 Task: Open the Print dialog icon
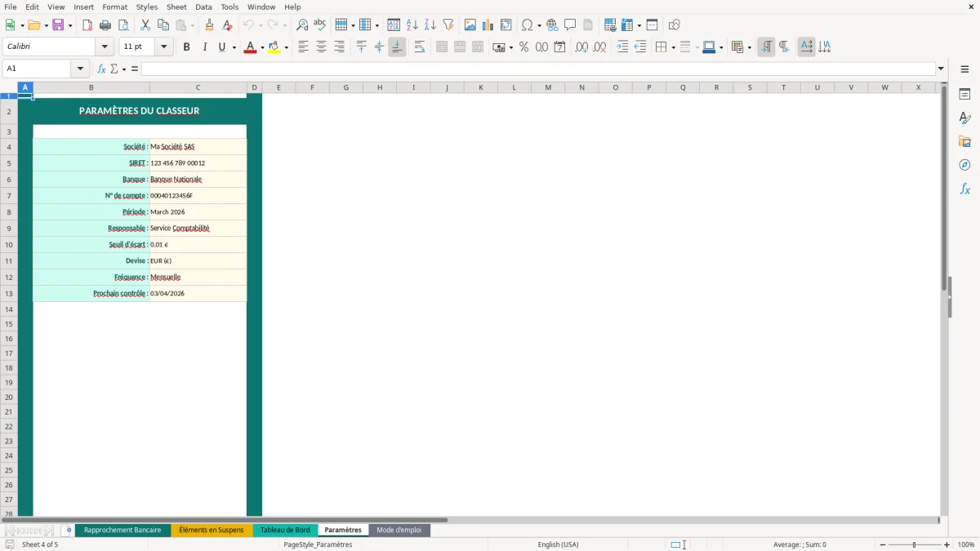click(x=105, y=25)
